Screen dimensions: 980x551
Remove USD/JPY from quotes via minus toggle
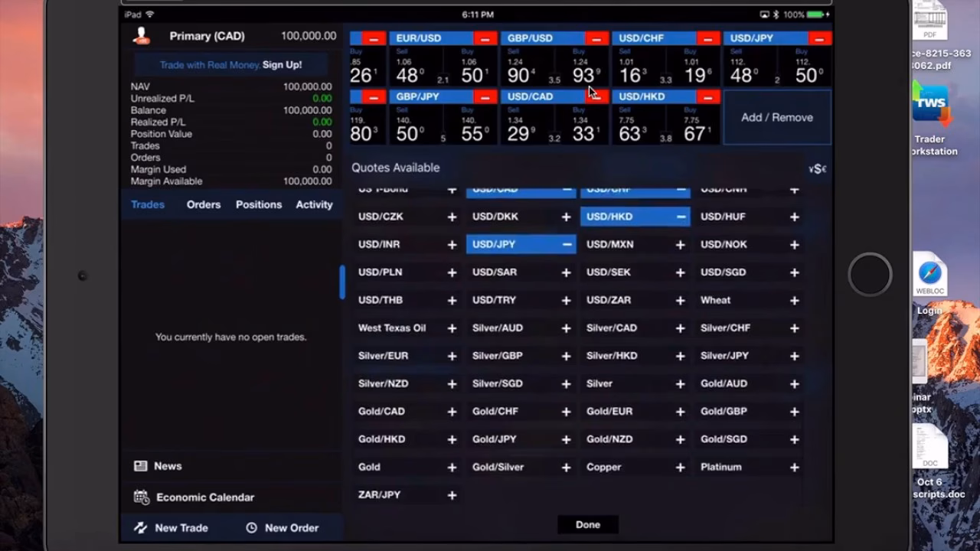(566, 244)
